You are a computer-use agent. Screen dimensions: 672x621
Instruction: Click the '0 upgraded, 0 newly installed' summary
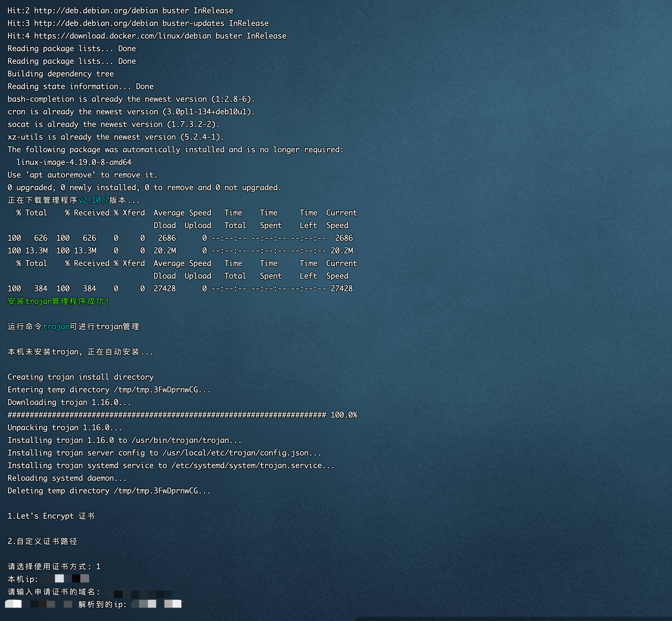[144, 188]
